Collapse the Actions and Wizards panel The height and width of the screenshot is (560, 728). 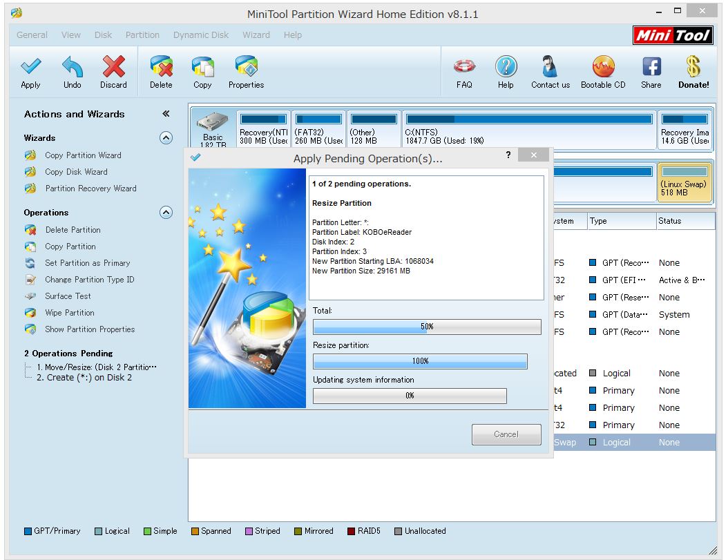166,114
